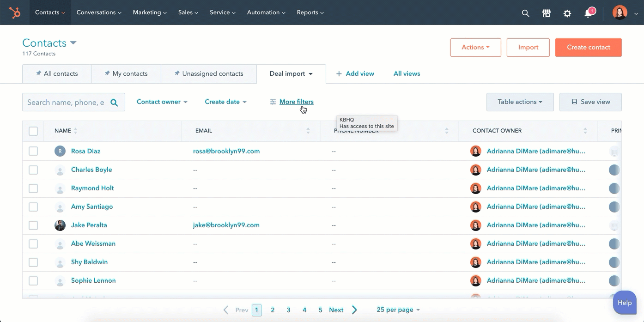Select the Abe Weissman row checkbox
The height and width of the screenshot is (322, 644).
(x=33, y=243)
